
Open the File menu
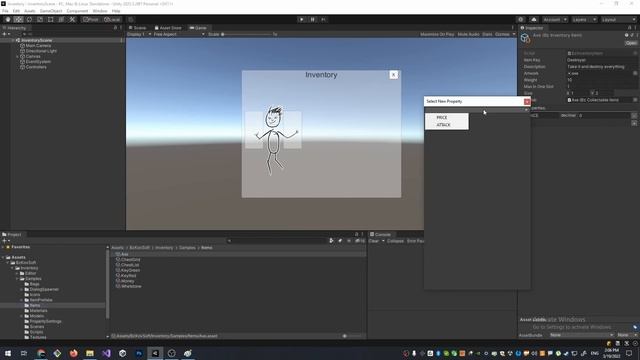[5, 11]
